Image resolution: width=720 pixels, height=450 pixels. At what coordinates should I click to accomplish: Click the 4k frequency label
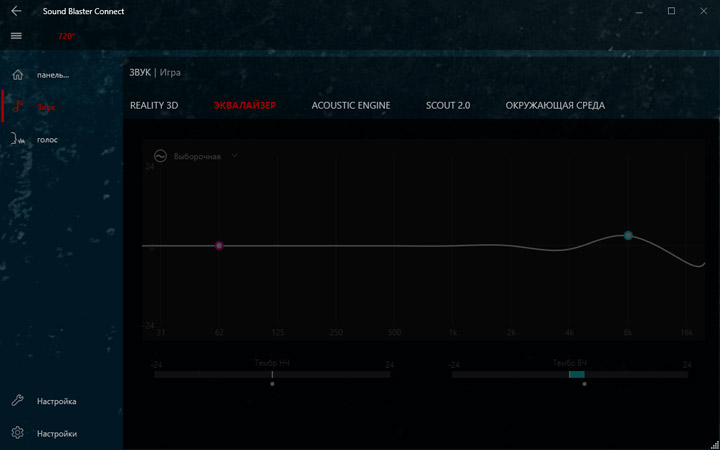tap(569, 332)
